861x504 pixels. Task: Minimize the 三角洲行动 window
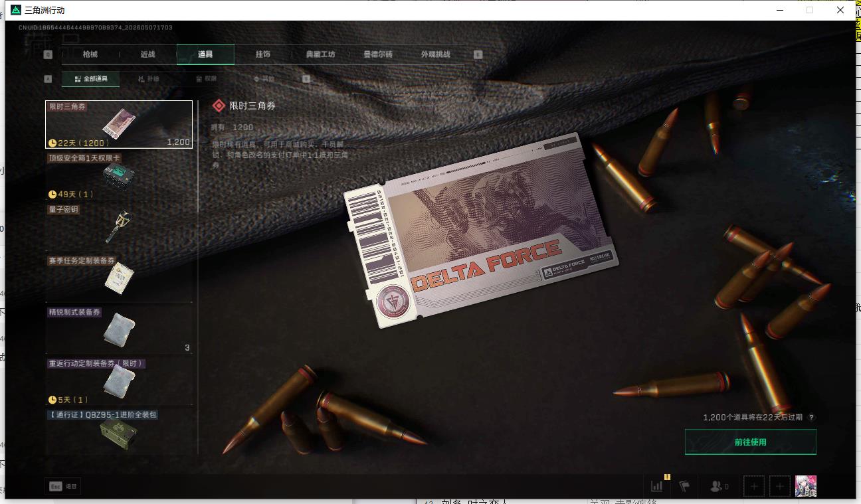click(x=781, y=10)
